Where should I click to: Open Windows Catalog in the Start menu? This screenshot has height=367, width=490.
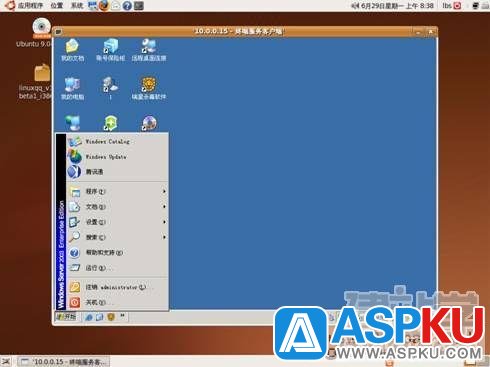(117, 142)
